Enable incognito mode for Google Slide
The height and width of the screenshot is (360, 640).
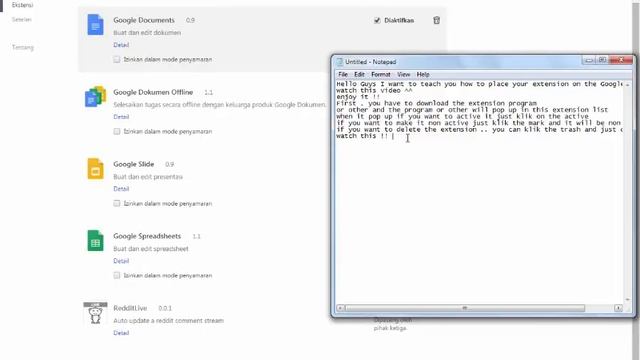coord(117,203)
